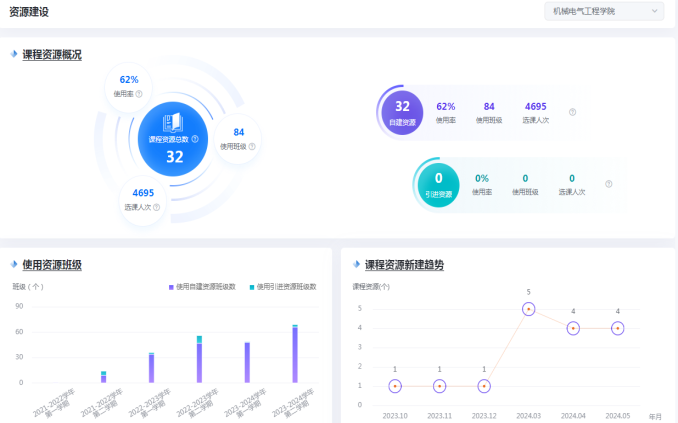Click help icon at end of 自建资源 row
678x423 pixels.
pyautogui.click(x=572, y=112)
